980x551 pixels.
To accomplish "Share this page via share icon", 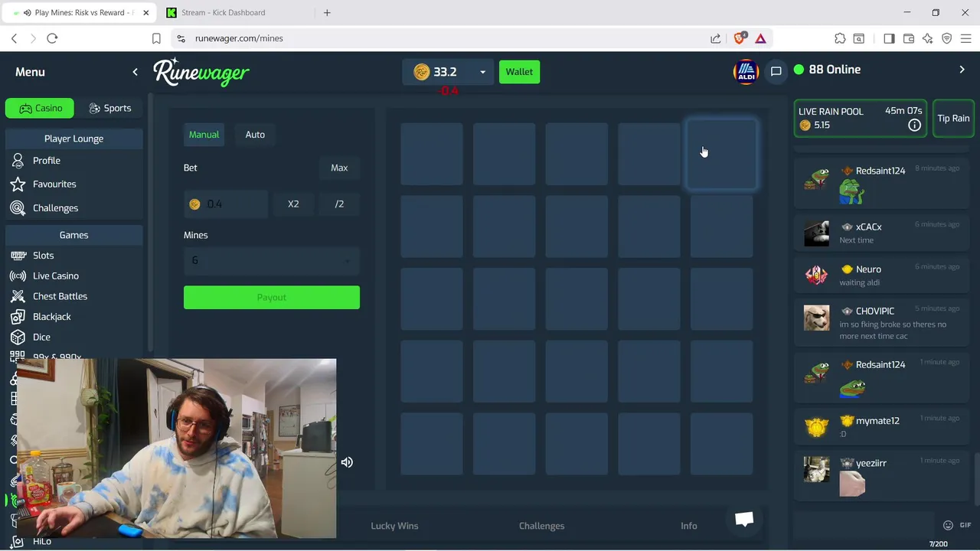I will pos(715,38).
